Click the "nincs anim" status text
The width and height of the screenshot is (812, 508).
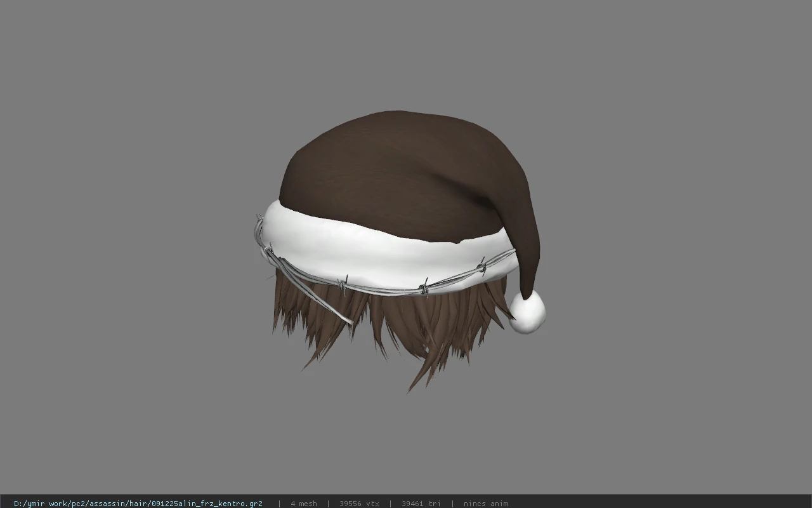486,504
